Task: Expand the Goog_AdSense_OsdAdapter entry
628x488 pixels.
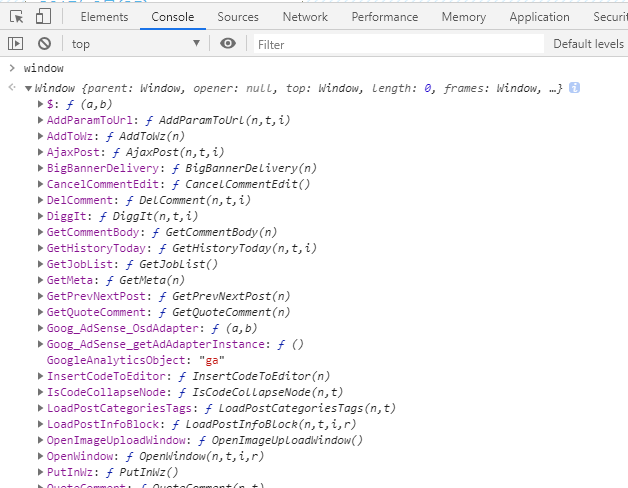Action: (40, 328)
